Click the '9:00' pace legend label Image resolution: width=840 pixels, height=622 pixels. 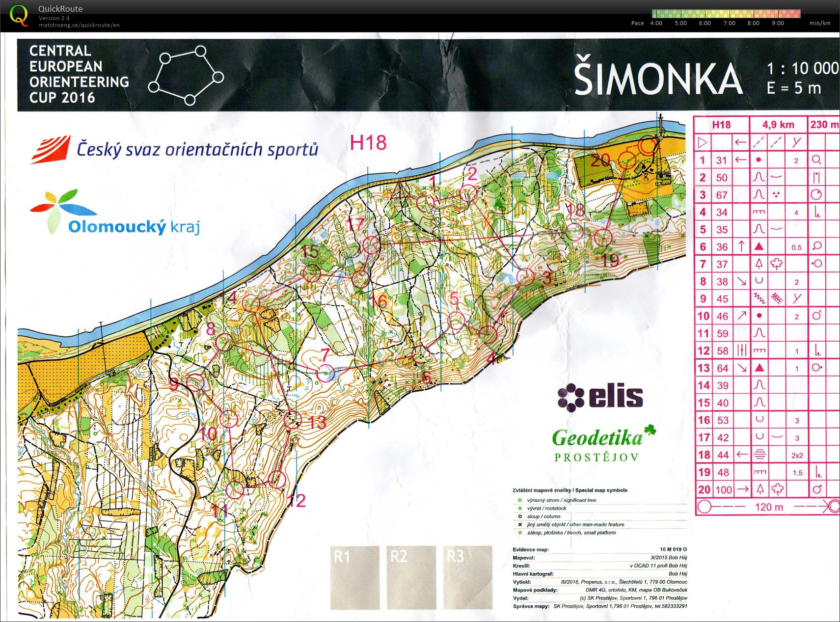pyautogui.click(x=778, y=23)
